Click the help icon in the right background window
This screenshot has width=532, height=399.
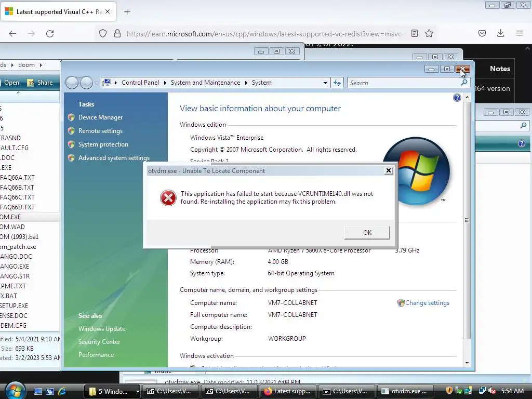[x=522, y=143]
